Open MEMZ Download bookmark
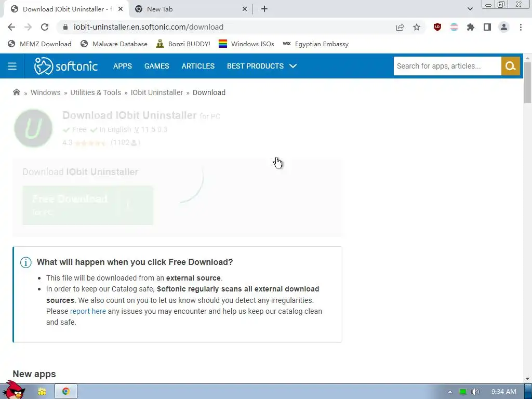Image resolution: width=532 pixels, height=399 pixels. click(x=39, y=44)
